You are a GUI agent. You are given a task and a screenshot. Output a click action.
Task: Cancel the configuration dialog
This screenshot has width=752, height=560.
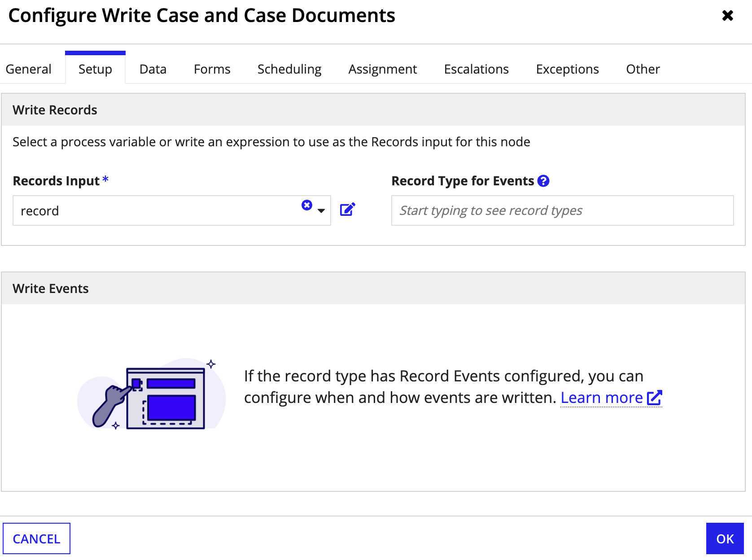pos(36,538)
